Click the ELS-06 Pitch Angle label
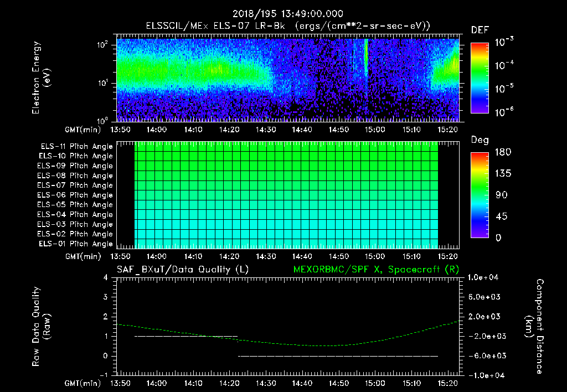 (x=75, y=195)
